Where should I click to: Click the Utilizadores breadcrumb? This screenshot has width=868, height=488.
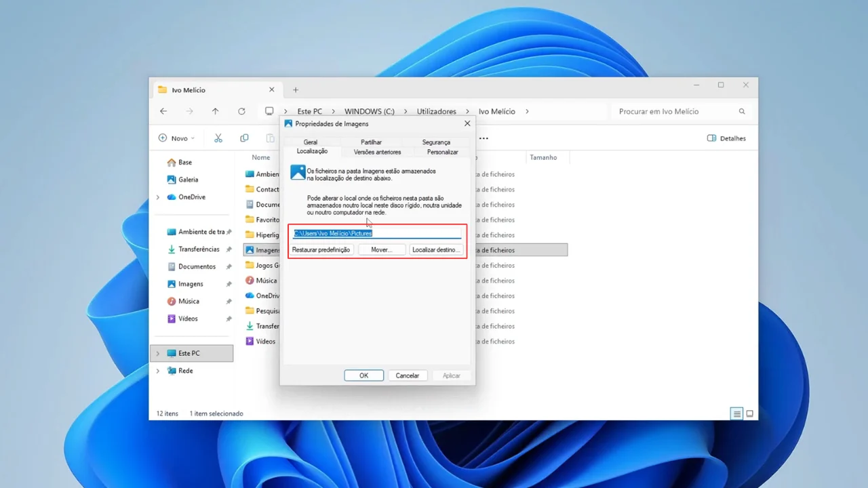[x=436, y=111]
